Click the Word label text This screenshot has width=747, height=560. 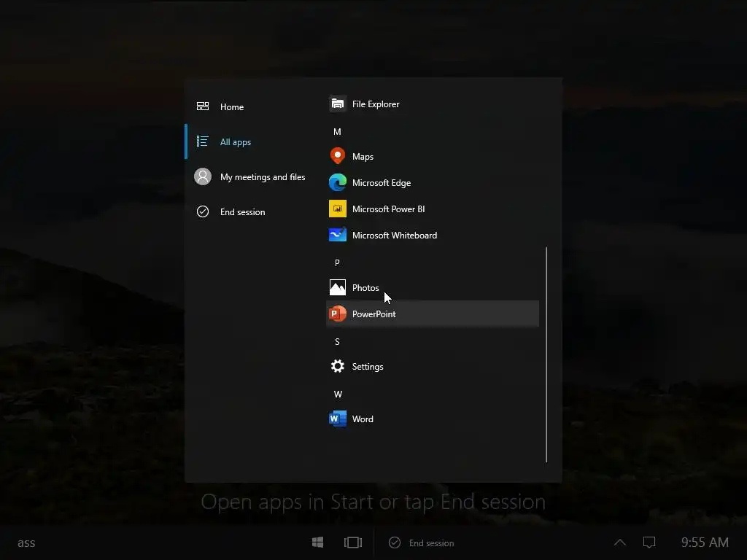pos(363,419)
